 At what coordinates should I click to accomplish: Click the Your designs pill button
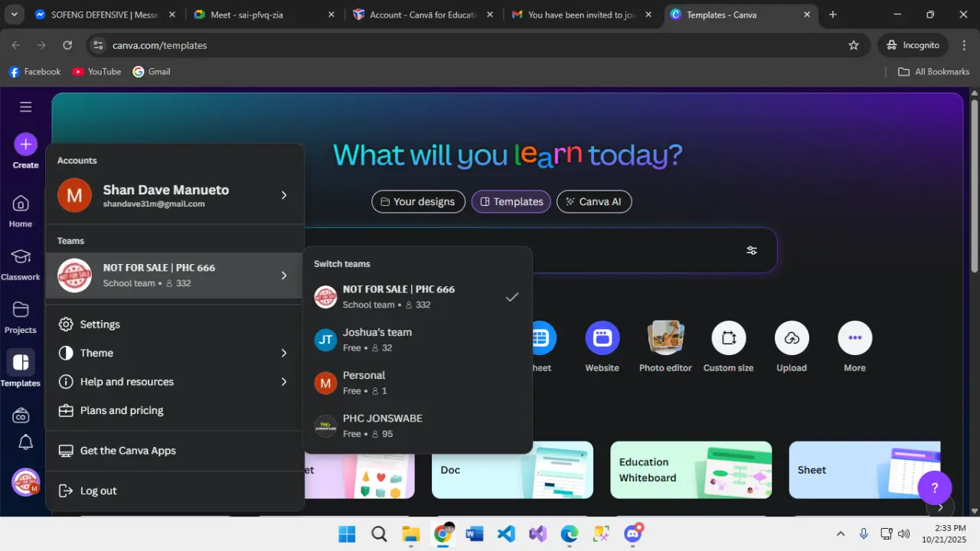[418, 201]
